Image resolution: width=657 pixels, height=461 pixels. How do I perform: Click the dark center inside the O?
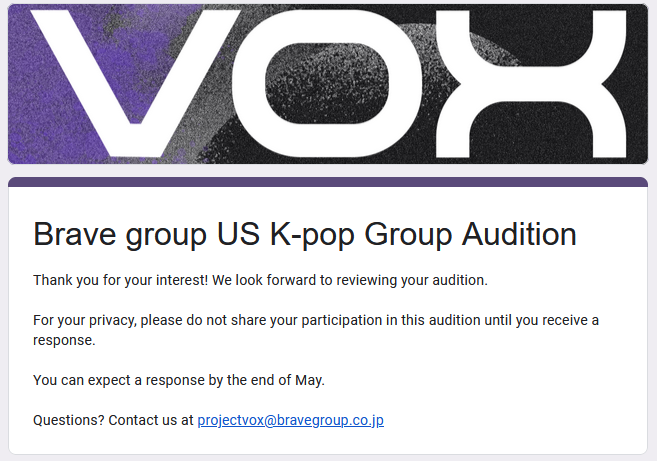tap(327, 83)
